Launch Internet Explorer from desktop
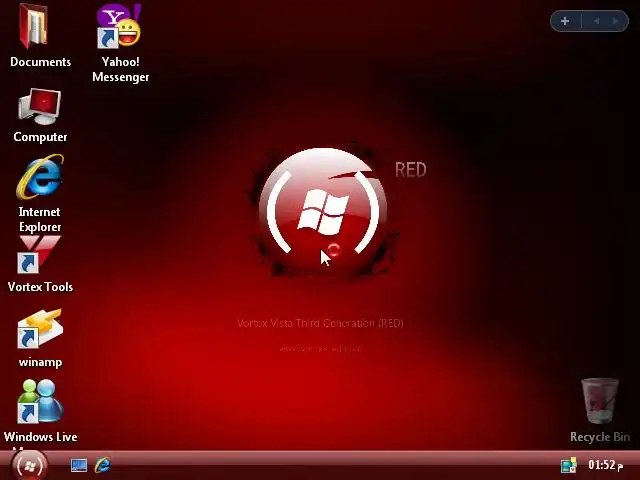640x480 pixels. click(40, 177)
